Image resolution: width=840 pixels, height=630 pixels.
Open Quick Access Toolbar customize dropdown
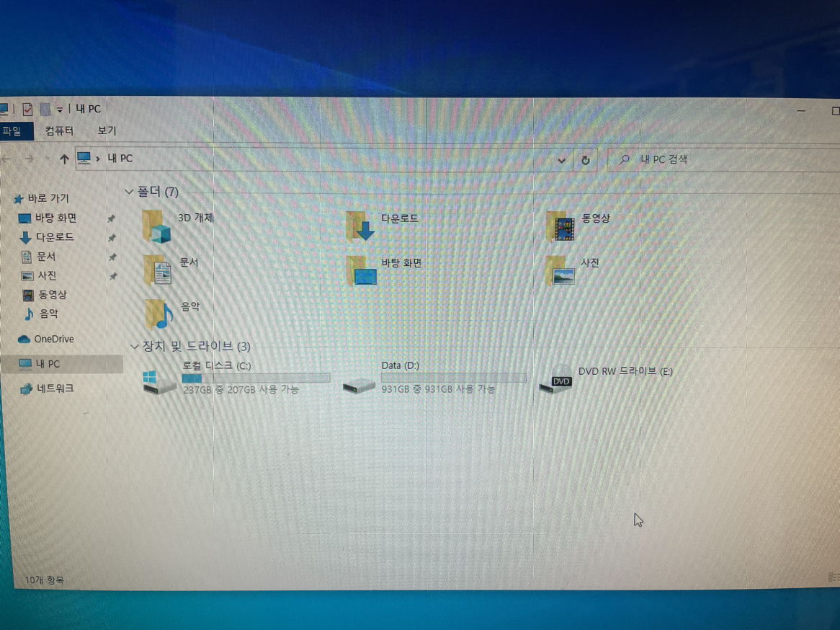(x=60, y=110)
